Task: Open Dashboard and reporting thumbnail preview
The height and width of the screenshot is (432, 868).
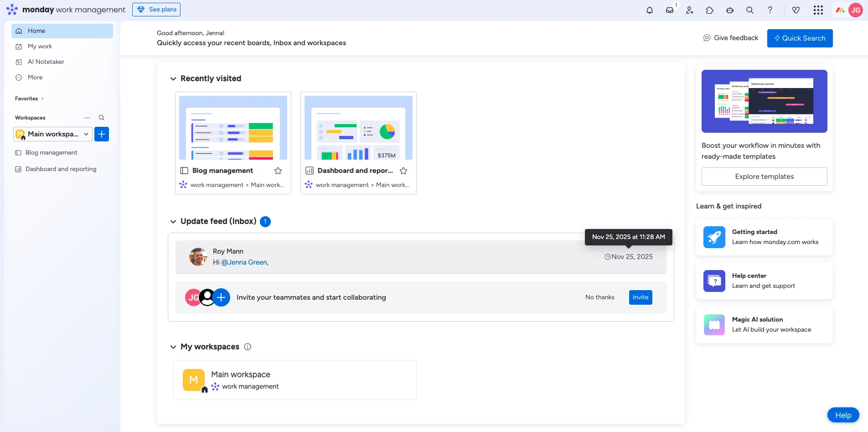Action: 358,128
